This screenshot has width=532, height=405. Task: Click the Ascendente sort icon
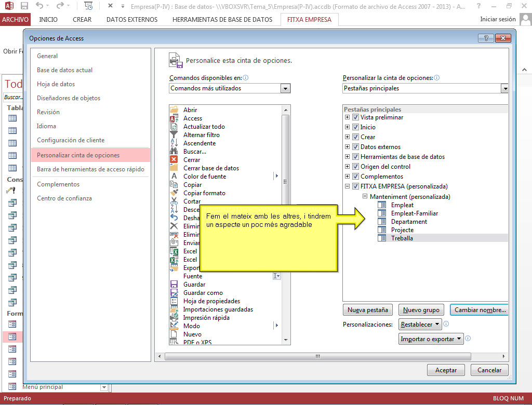point(174,143)
